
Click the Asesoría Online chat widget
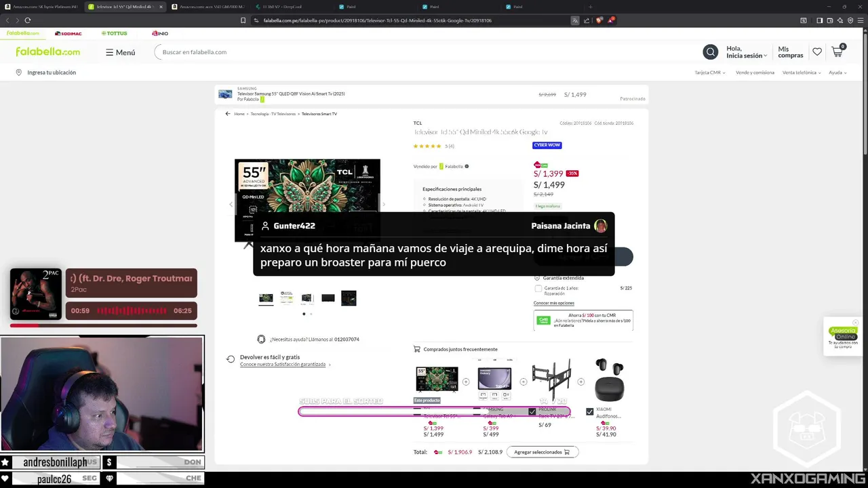[843, 337]
